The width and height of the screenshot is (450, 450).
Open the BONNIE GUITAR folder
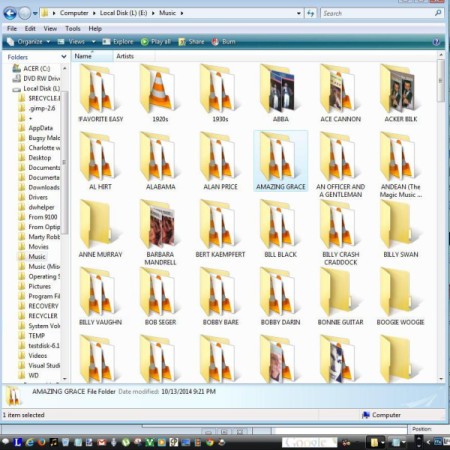click(341, 297)
